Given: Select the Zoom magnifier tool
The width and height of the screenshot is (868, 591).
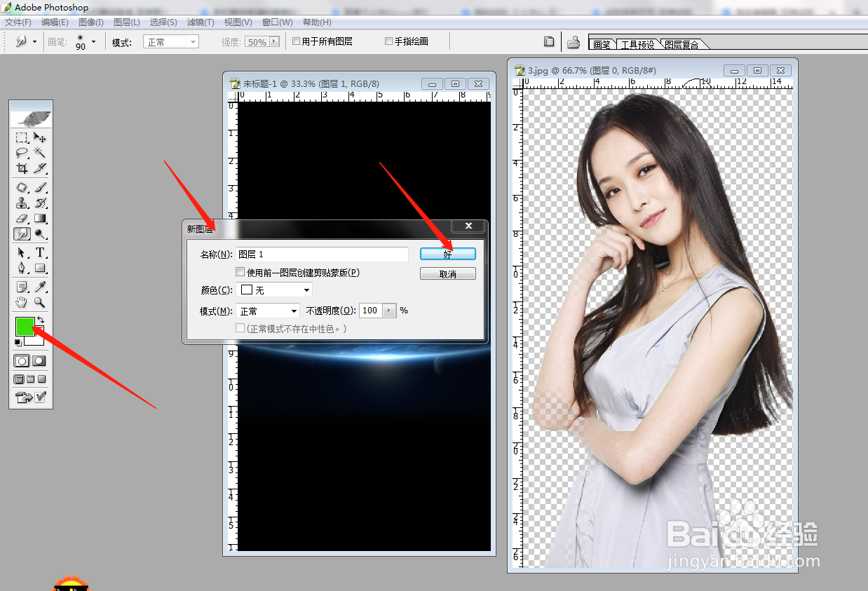Looking at the screenshot, I should pos(40,302).
